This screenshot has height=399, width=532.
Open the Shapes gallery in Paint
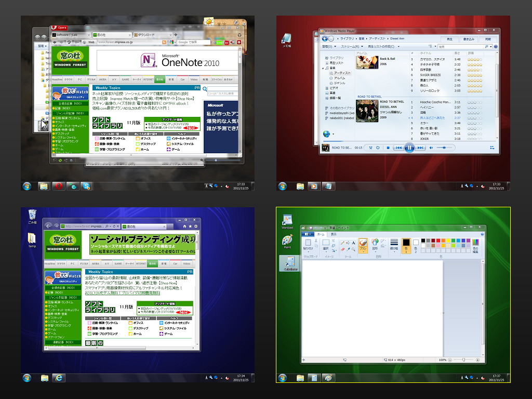(x=375, y=246)
